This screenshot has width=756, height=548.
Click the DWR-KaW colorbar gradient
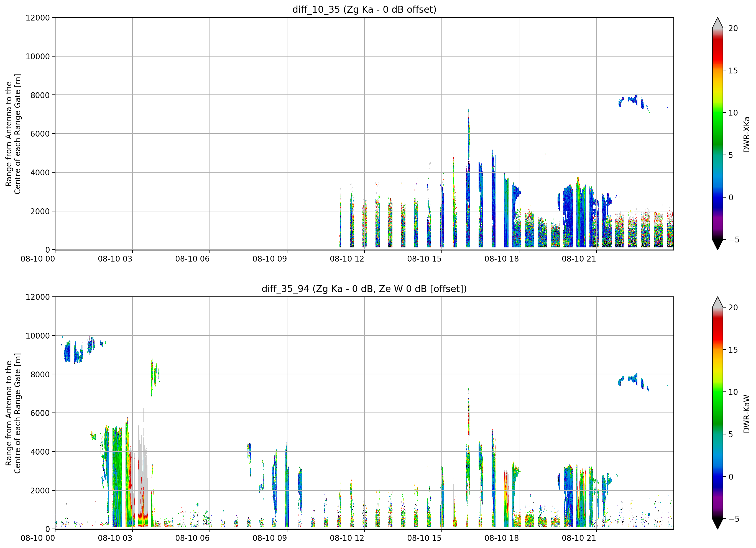[x=717, y=413]
